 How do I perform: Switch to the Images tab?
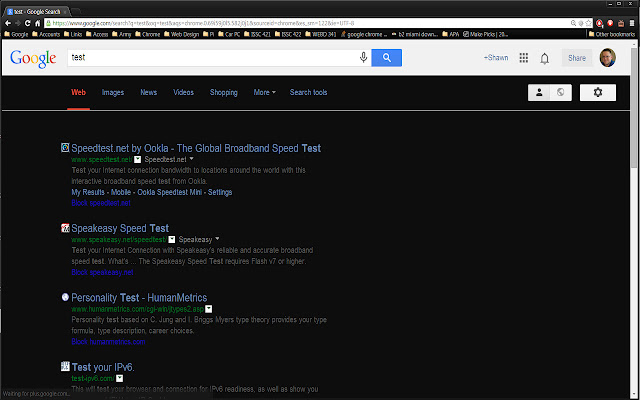pos(113,92)
